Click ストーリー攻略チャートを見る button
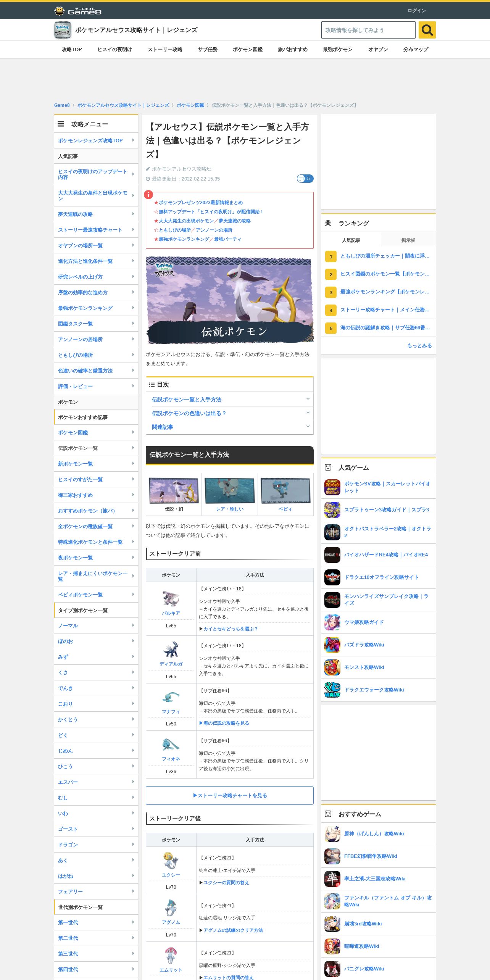The image size is (490, 980). 230,795
